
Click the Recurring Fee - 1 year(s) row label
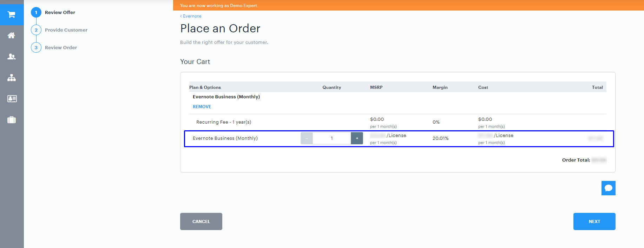224,122
